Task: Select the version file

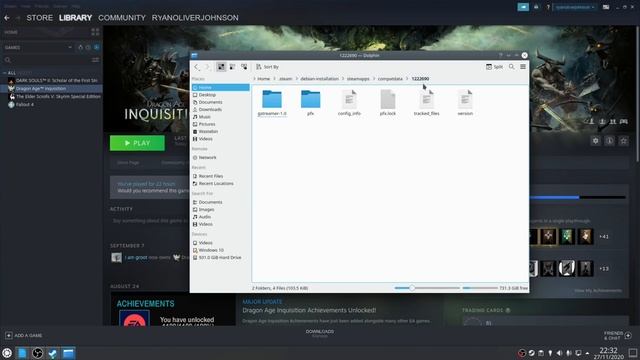Action: [465, 103]
